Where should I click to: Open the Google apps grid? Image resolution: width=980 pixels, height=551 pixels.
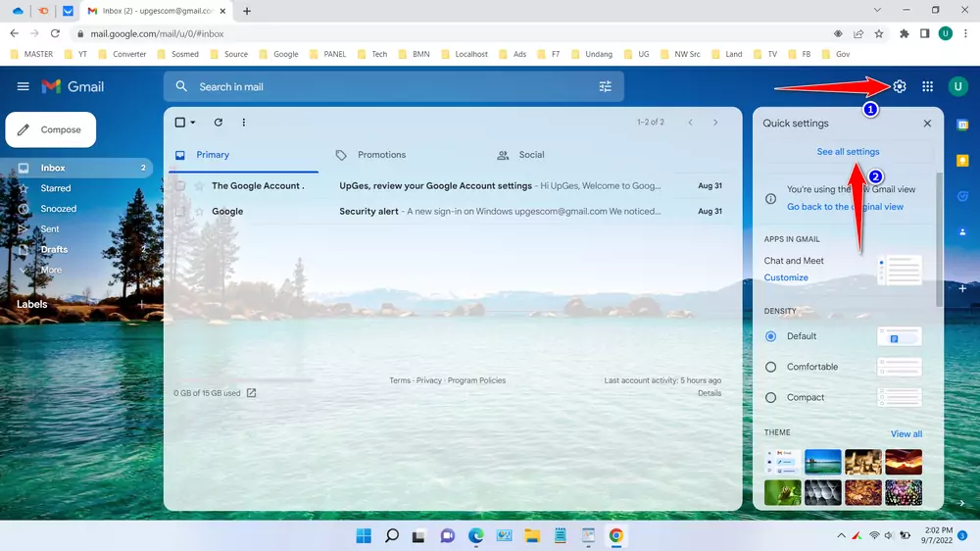[x=927, y=86]
